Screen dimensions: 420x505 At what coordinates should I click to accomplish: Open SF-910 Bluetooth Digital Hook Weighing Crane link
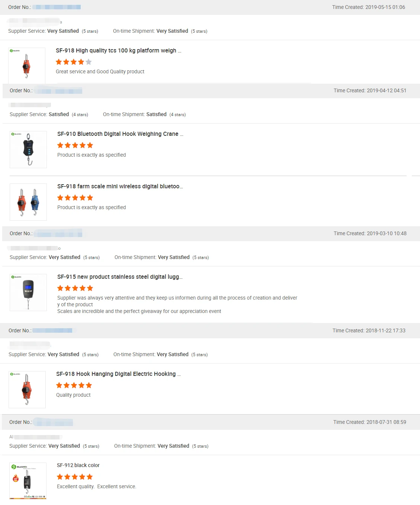coord(120,134)
